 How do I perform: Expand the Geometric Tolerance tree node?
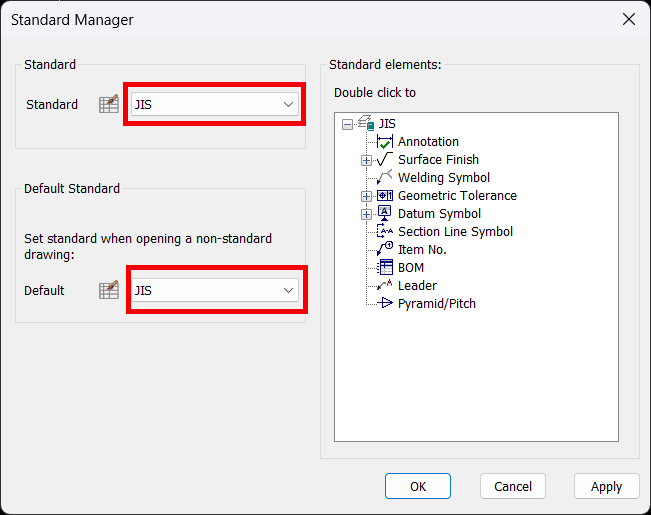(x=366, y=196)
